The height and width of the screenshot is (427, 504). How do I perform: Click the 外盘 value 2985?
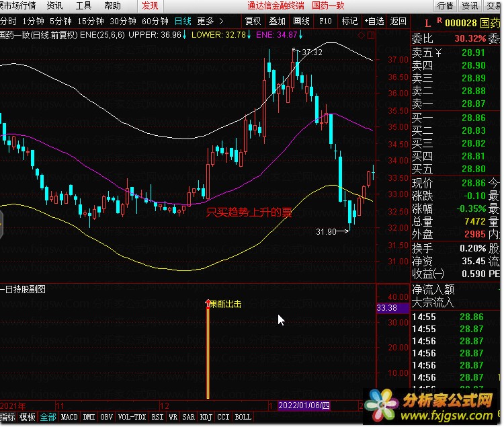click(x=475, y=234)
